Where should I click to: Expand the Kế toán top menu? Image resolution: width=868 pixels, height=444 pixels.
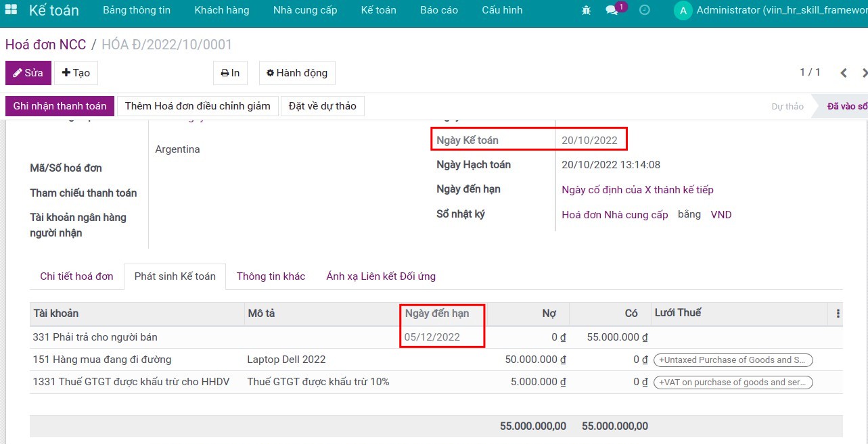coord(378,10)
